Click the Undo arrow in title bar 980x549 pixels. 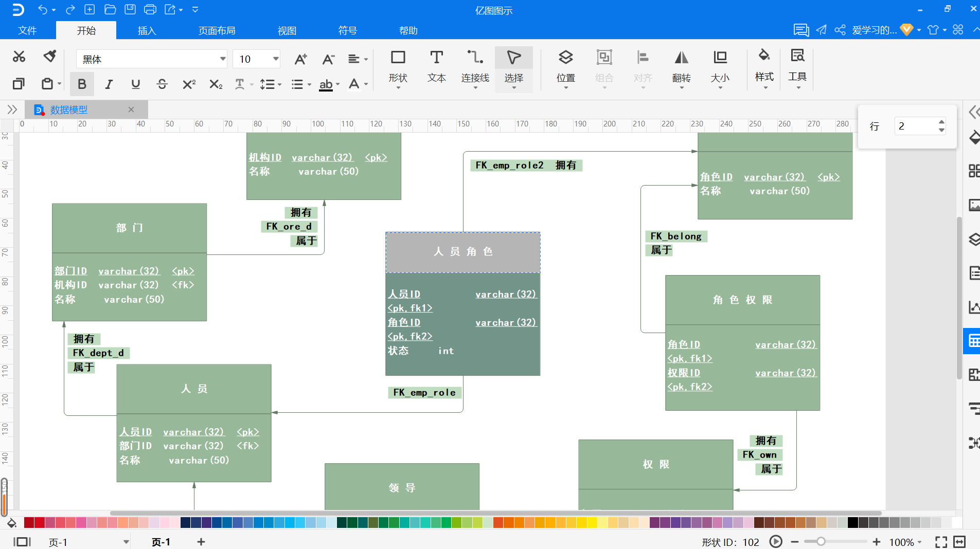coord(43,9)
